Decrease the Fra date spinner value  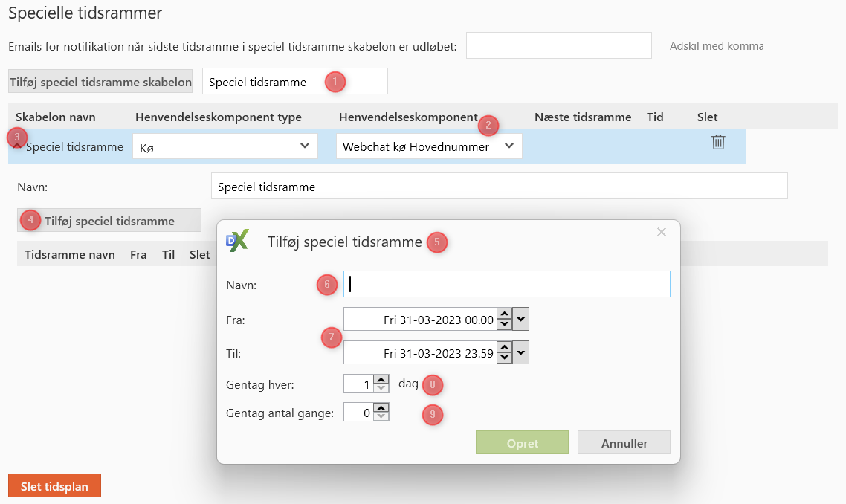point(505,325)
